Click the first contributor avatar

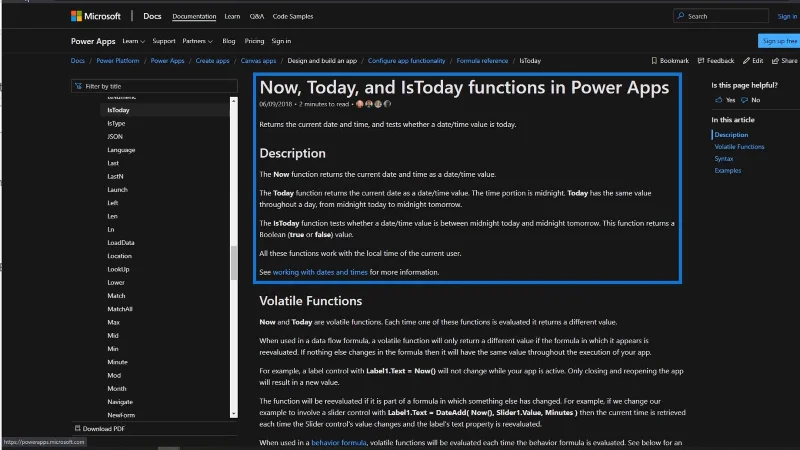360,104
